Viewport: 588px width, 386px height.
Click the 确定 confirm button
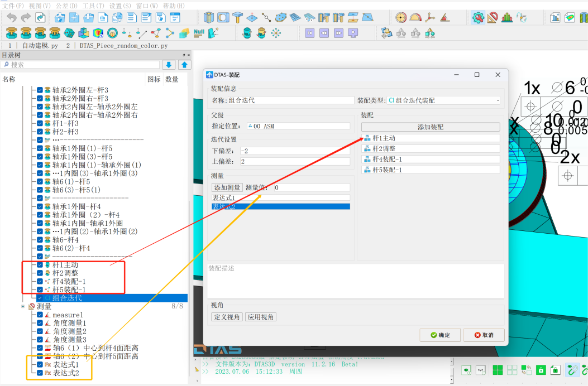[439, 335]
